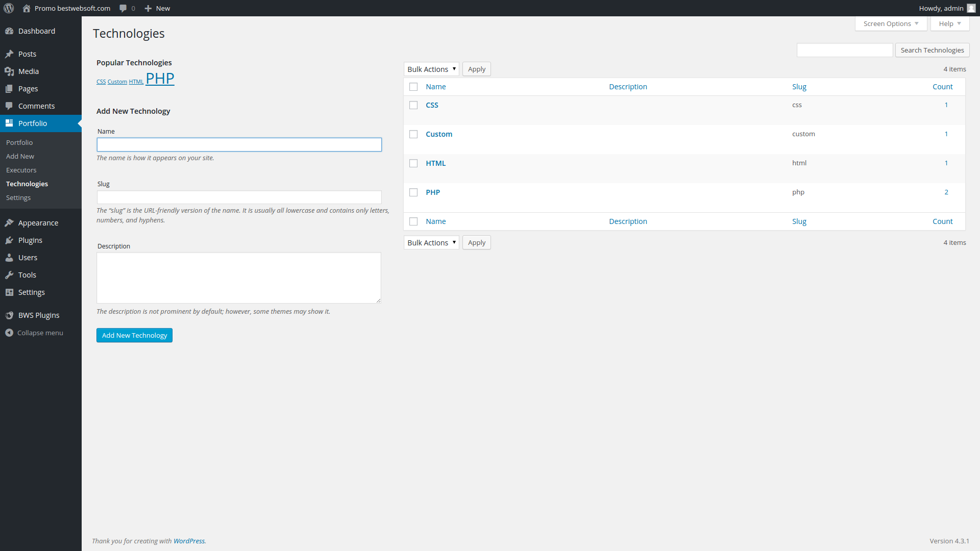
Task: Open the Technologies submenu item
Action: (x=27, y=184)
